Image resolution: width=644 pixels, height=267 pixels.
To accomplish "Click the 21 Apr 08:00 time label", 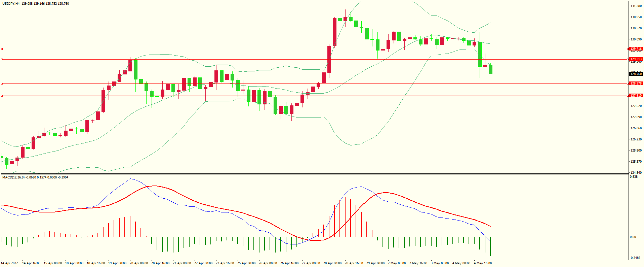I will click(182, 263).
